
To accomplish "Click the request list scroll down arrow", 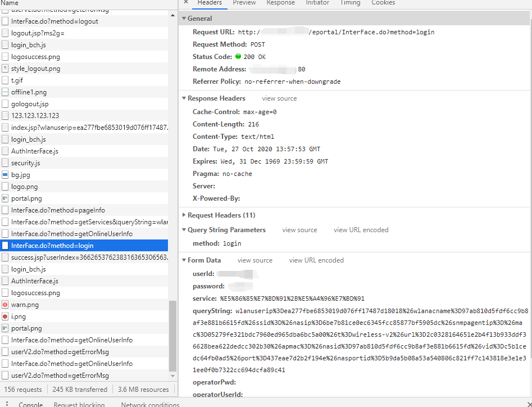I will click(x=172, y=376).
